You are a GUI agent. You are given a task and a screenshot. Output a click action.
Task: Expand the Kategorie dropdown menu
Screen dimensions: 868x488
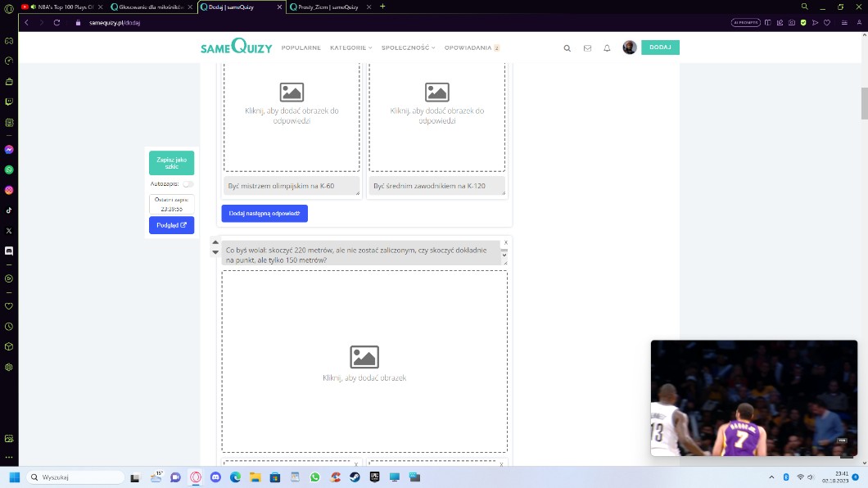(x=350, y=48)
